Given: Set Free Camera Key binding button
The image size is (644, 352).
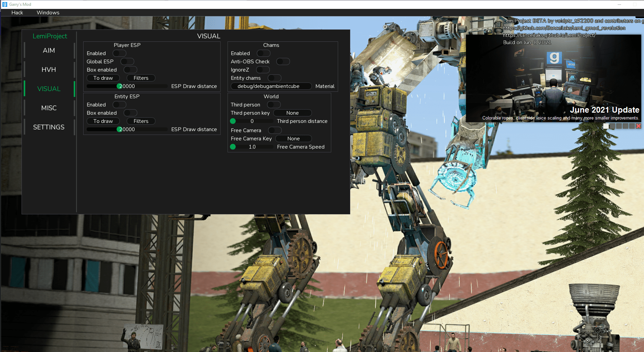Looking at the screenshot, I should pos(293,139).
